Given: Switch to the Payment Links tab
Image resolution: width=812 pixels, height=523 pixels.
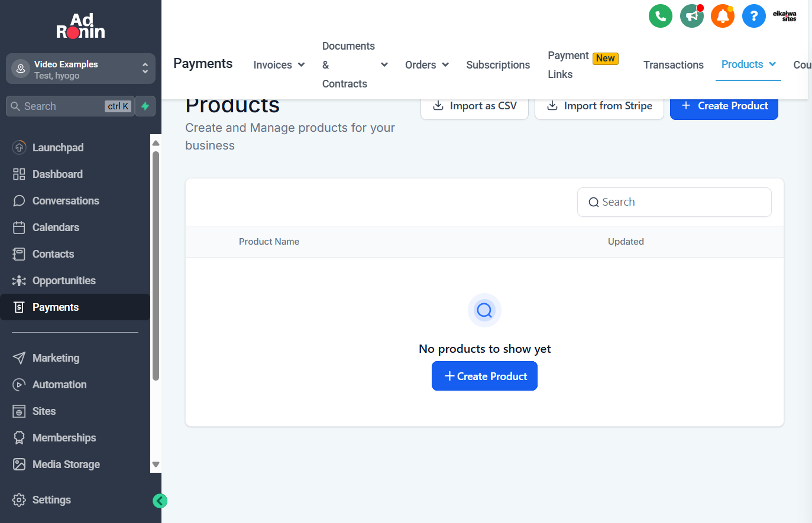Looking at the screenshot, I should click(x=583, y=65).
